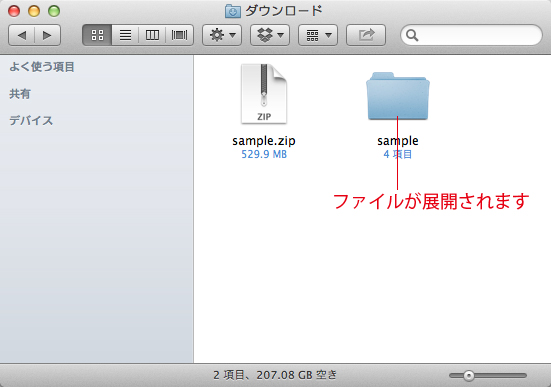The height and width of the screenshot is (387, 551).
Task: Open the gear action menu
Action: pyautogui.click(x=222, y=35)
